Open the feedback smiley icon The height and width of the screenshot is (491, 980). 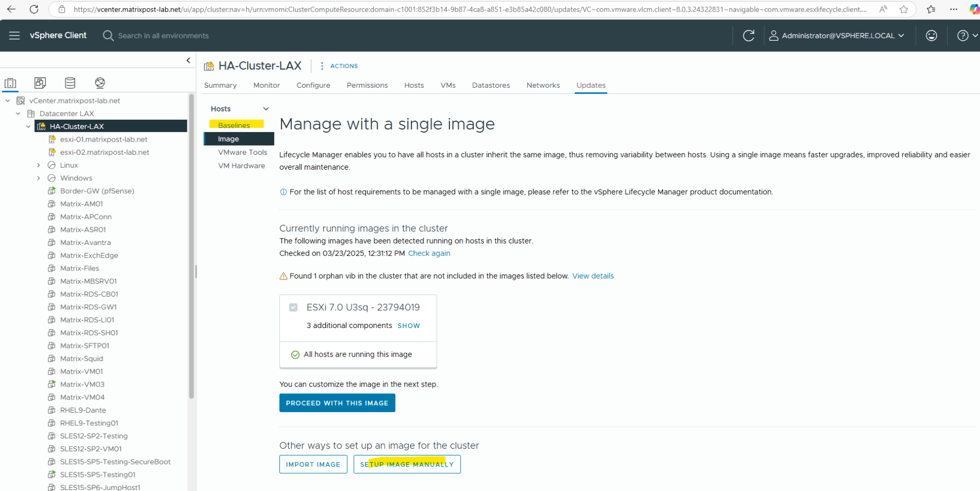931,36
